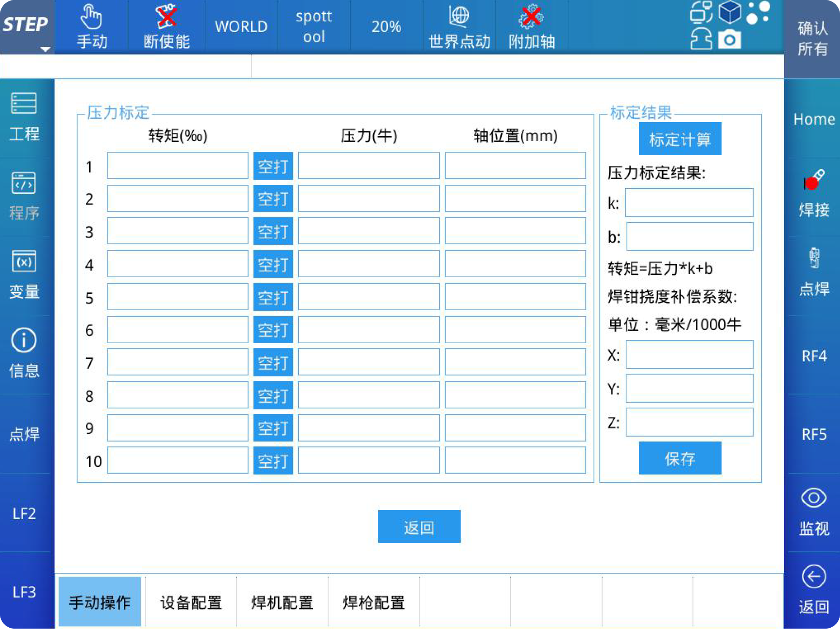840x629 pixels.
Task: Select the pressure (压力) field in row 1
Action: (369, 166)
